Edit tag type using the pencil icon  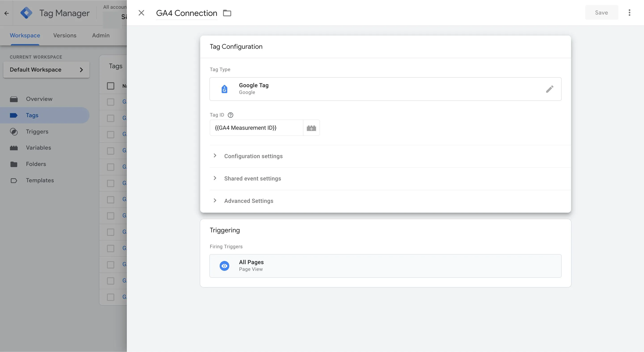(550, 89)
